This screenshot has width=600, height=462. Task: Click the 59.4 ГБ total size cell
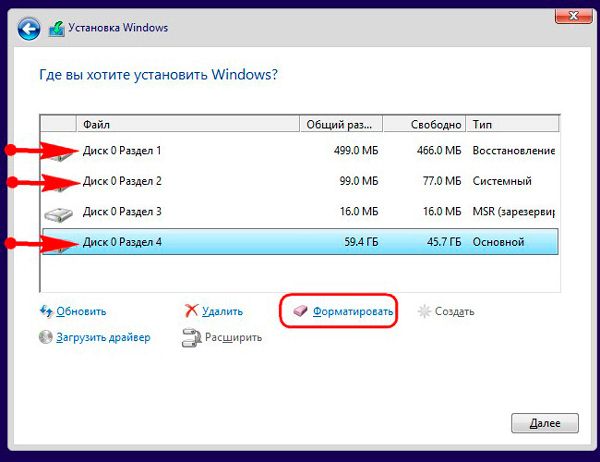click(x=361, y=242)
